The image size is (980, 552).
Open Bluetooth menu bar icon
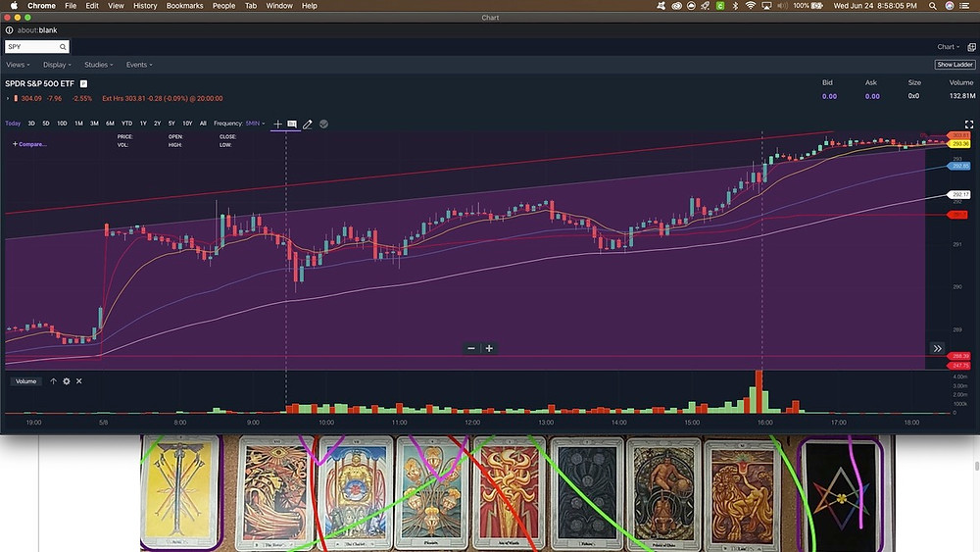[735, 6]
